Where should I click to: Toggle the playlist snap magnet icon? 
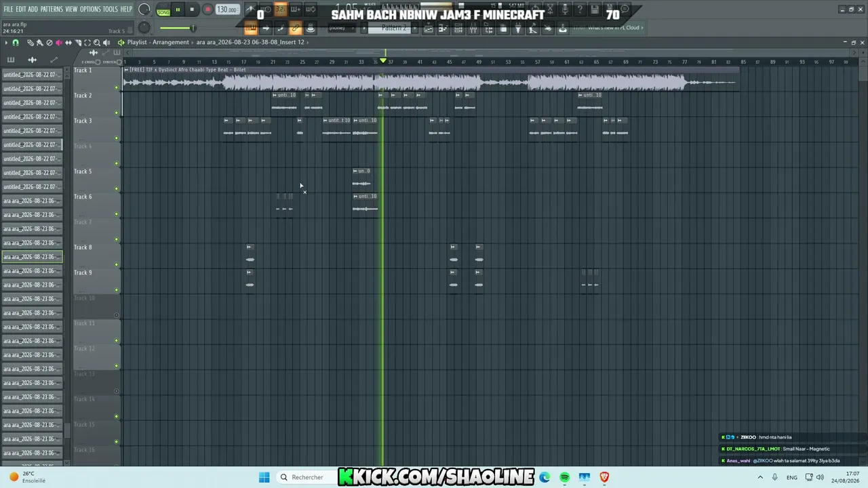coord(16,43)
